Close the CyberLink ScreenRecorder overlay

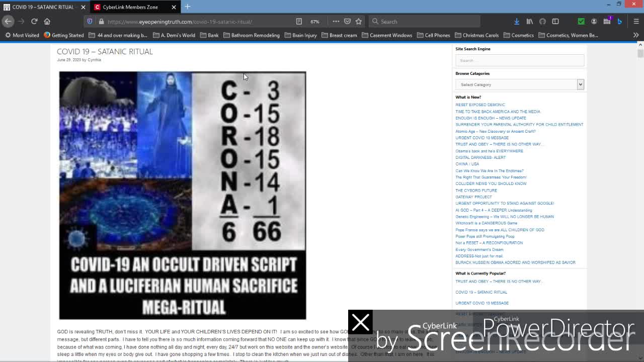click(x=360, y=322)
